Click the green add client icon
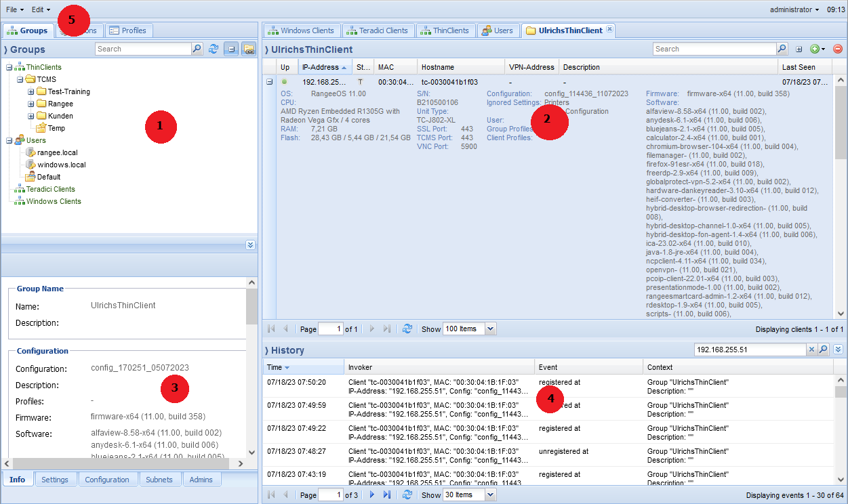Screen dimensions: 848x504 (813, 49)
